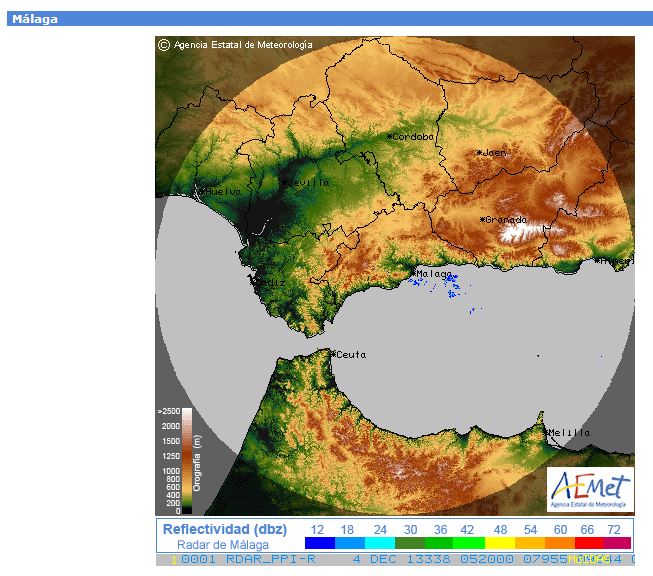
Task: Click the copyright symbol beside Agencia Estatal
Action: (x=164, y=45)
